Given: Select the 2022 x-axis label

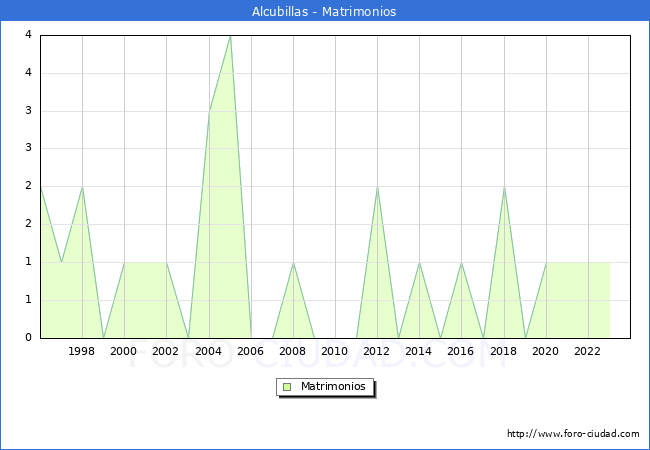Looking at the screenshot, I should pyautogui.click(x=588, y=351).
